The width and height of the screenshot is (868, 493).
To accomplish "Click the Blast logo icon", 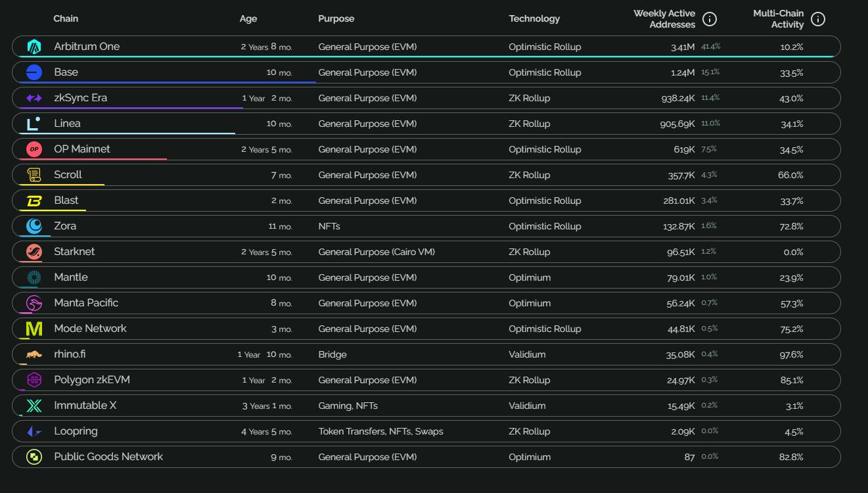I will [34, 200].
